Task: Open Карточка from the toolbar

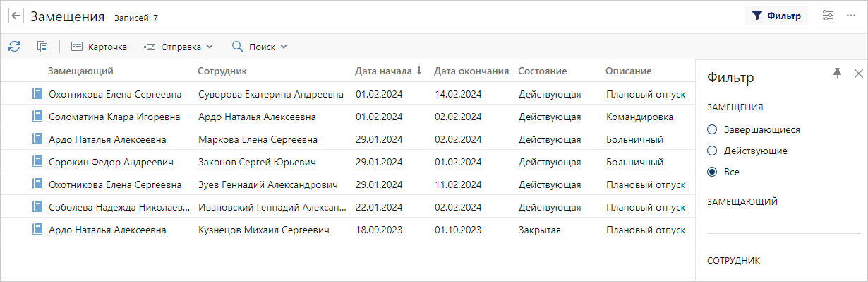Action: (99, 47)
